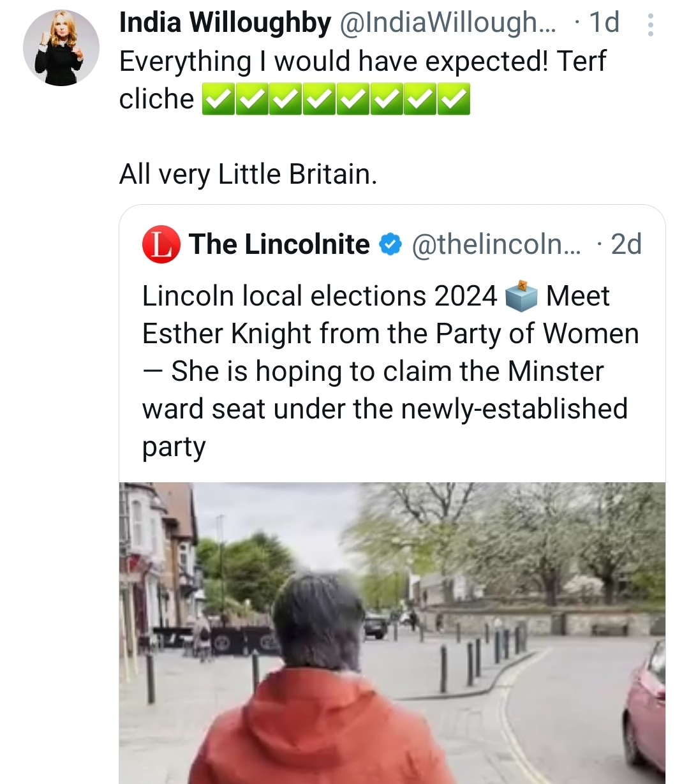
Task: Open The Lincolnite account name
Action: pyautogui.click(x=279, y=244)
